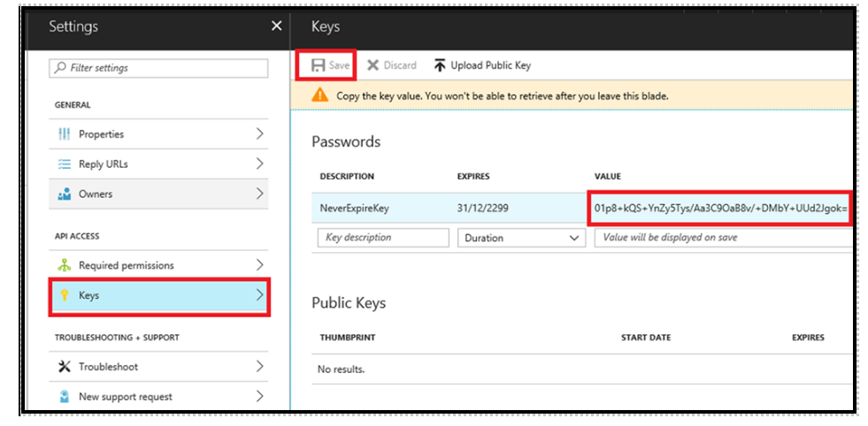Click the 31/12/2299 expiry date
Viewport: 868px width, 426px height.
483,209
